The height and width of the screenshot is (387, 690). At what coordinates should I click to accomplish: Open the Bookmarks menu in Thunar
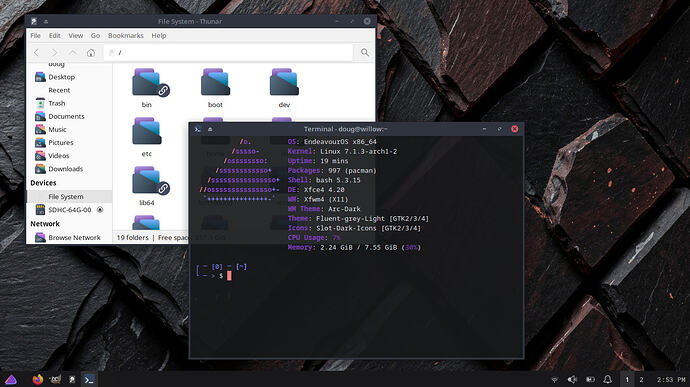tap(126, 36)
